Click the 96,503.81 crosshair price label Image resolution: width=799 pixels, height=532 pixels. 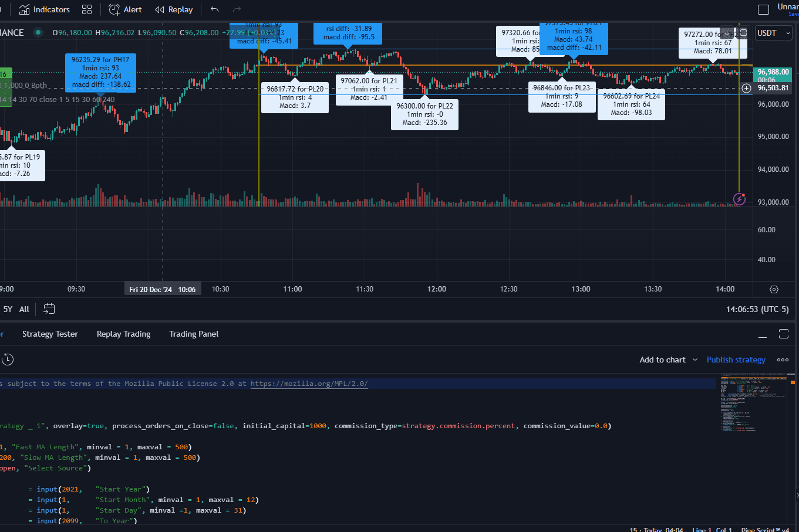[773, 88]
